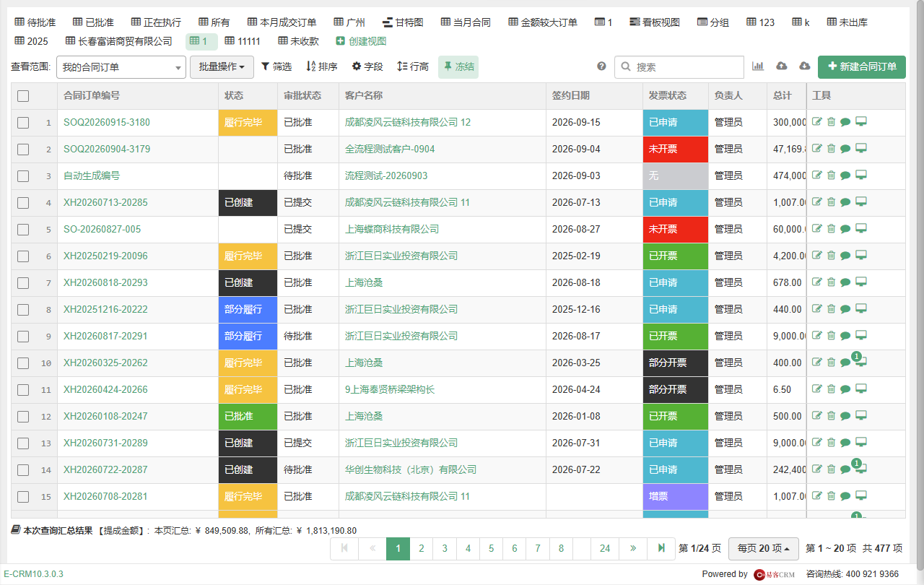924x585 pixels.
Task: Open the 查看范围 dropdown showing 我的合同订单
Action: point(121,67)
